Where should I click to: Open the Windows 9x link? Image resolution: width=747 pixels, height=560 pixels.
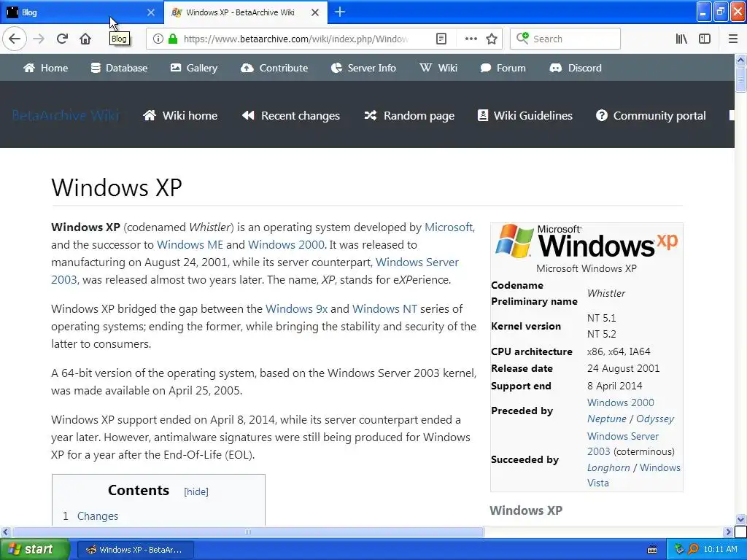pos(296,309)
